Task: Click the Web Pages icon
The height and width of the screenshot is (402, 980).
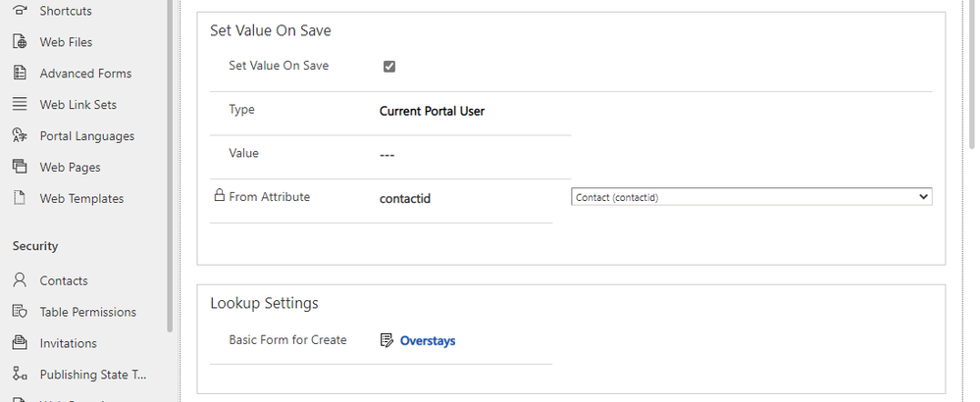Action: (19, 168)
